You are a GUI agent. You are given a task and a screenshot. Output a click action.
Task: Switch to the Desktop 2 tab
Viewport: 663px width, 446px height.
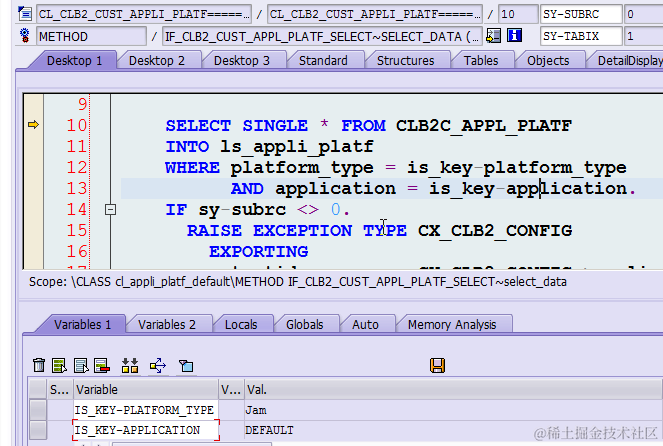click(157, 60)
